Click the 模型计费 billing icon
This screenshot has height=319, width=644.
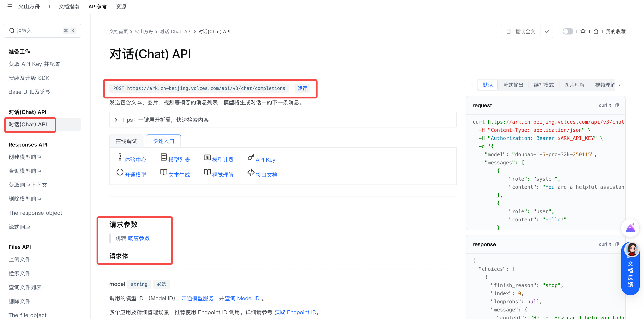tap(207, 157)
